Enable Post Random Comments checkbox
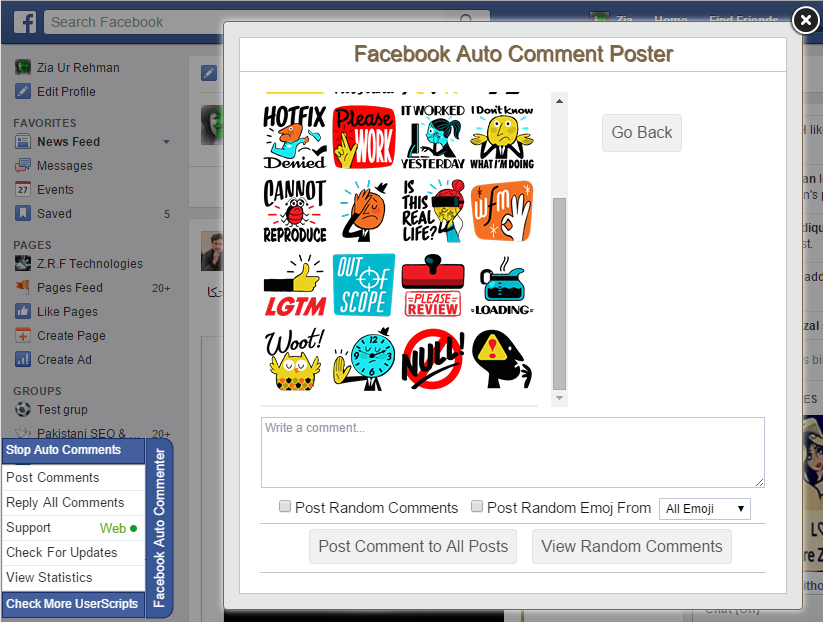 pyautogui.click(x=284, y=506)
